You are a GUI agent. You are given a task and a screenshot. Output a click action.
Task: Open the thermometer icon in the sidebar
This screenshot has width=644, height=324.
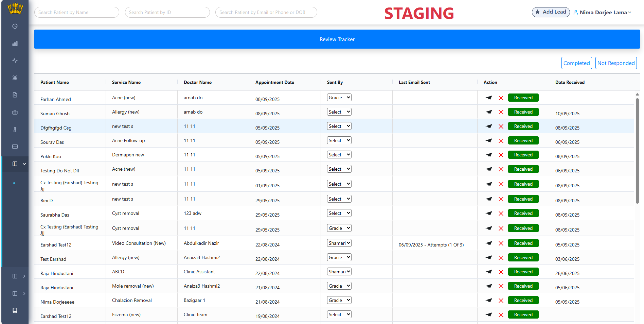pos(15,130)
